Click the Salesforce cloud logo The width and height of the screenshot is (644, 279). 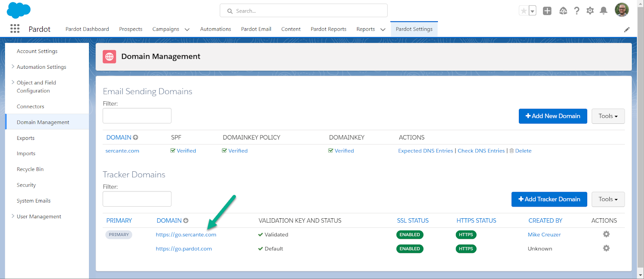click(x=19, y=10)
